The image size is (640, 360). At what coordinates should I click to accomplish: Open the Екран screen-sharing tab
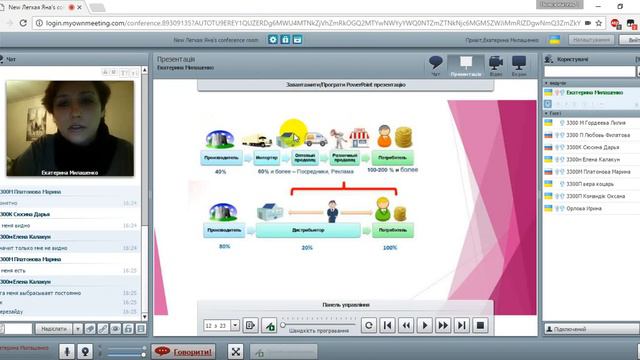519,66
